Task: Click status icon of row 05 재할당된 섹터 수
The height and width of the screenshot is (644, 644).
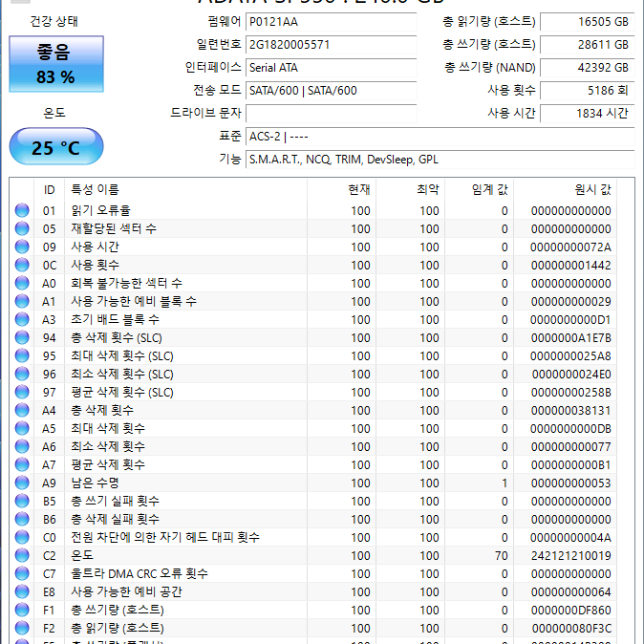Action: [22, 228]
